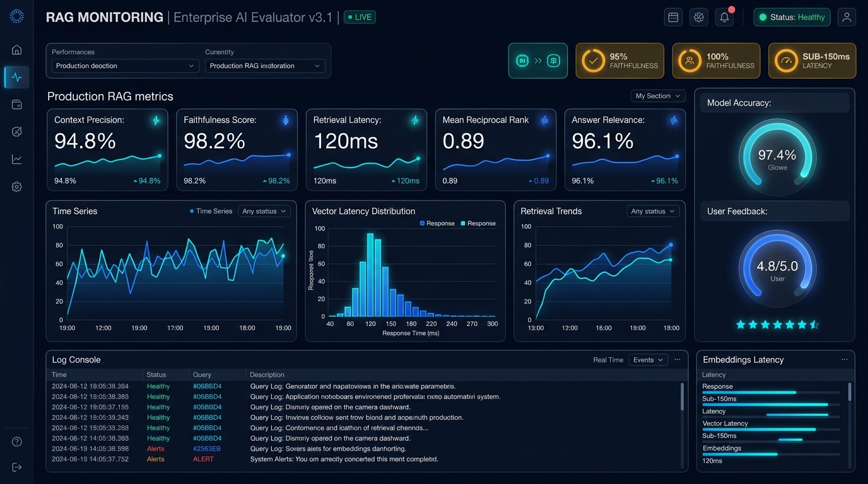Viewport: 868px width, 484px height.
Task: Click the line chart analytics sidebar icon
Action: pos(17,159)
